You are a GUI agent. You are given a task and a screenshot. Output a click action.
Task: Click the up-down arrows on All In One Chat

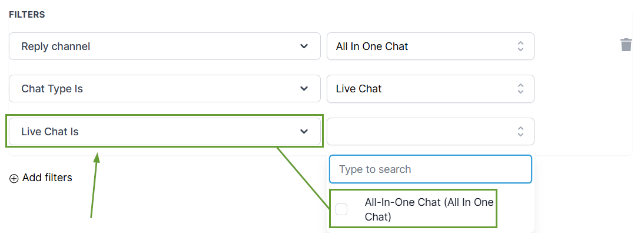(x=520, y=46)
